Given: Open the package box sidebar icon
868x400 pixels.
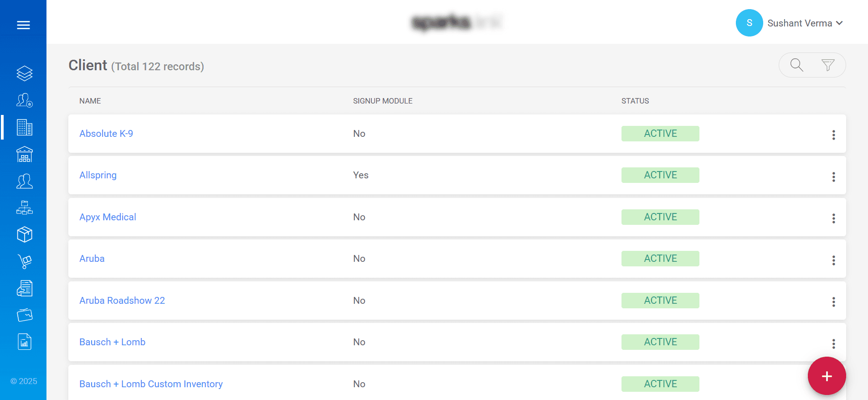Looking at the screenshot, I should coord(24,234).
